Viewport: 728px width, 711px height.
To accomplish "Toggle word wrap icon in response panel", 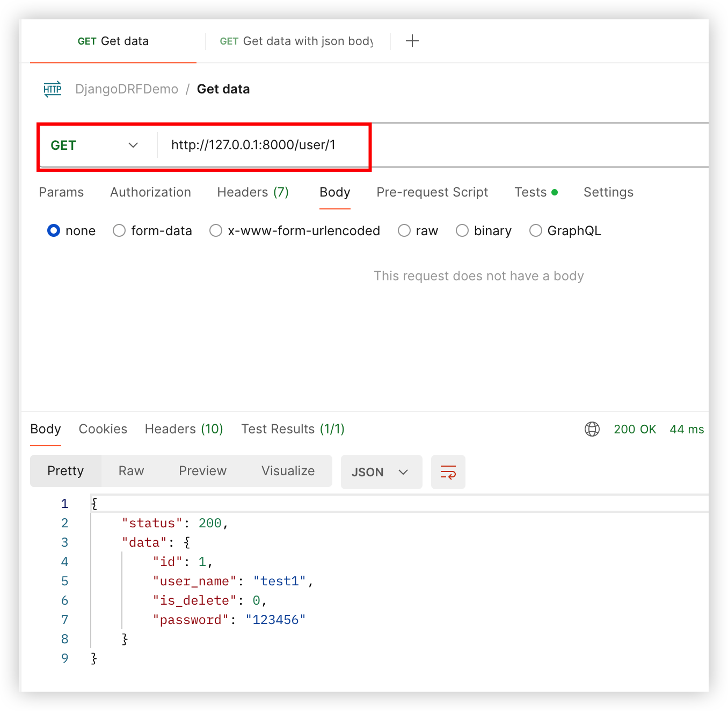I will tap(448, 472).
